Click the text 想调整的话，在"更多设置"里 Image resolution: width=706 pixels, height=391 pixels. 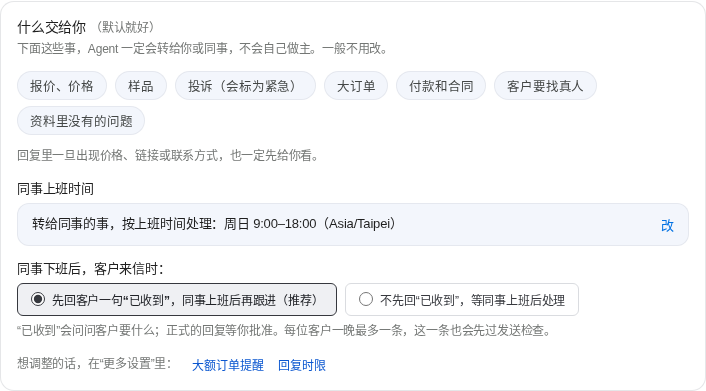coord(94,363)
